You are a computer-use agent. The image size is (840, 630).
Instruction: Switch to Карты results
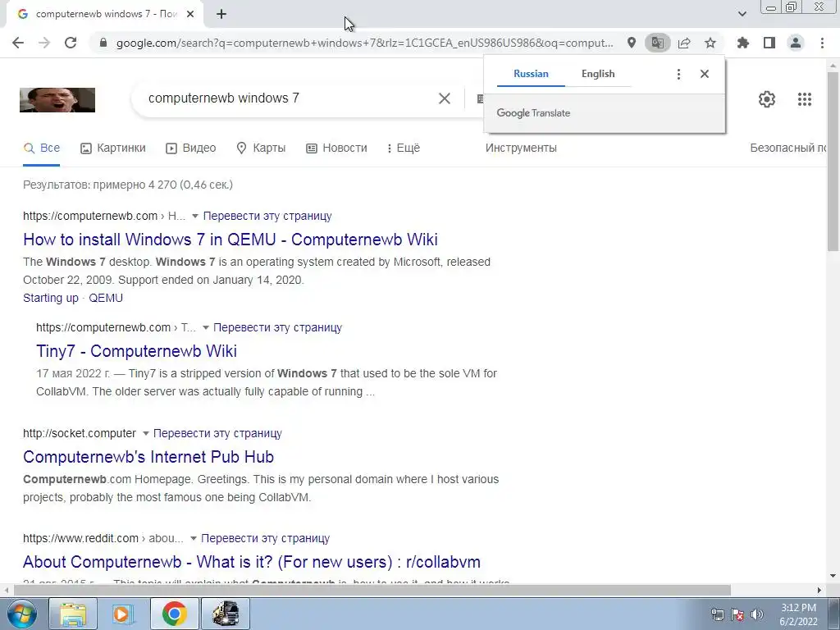click(x=261, y=148)
